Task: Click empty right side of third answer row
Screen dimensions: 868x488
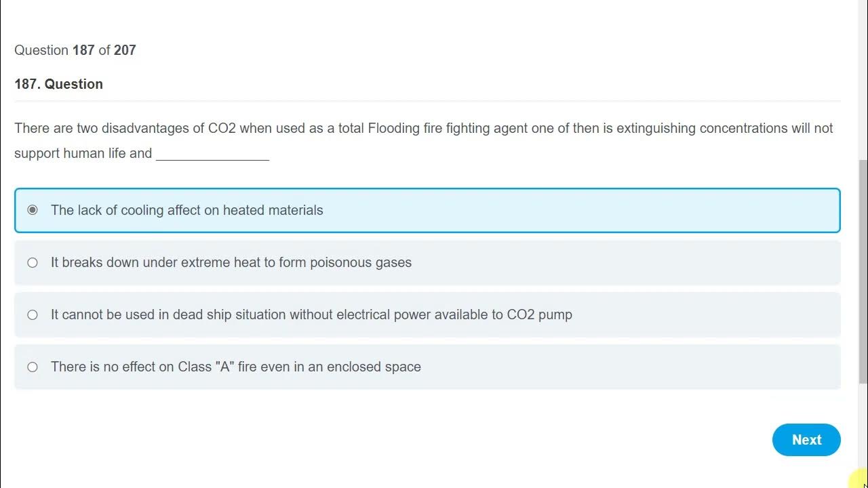Action: 712,314
